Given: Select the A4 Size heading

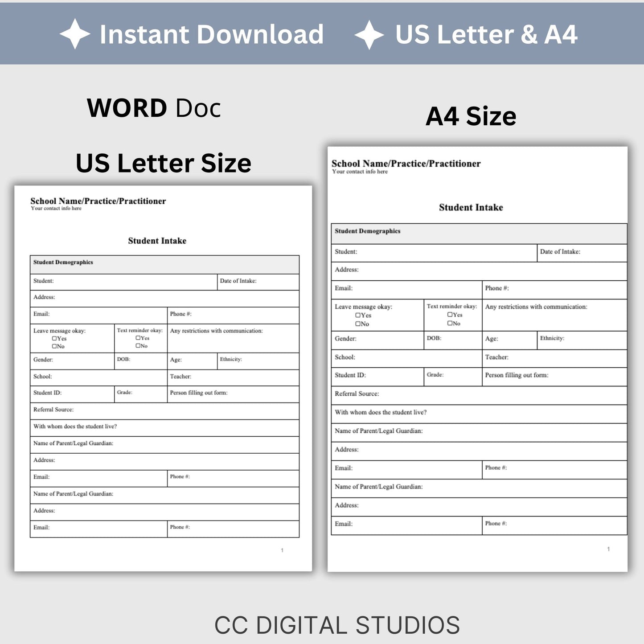Looking at the screenshot, I should [x=471, y=116].
